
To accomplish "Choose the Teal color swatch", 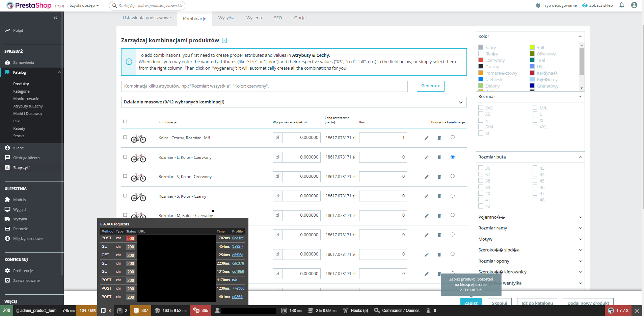I will tap(532, 60).
